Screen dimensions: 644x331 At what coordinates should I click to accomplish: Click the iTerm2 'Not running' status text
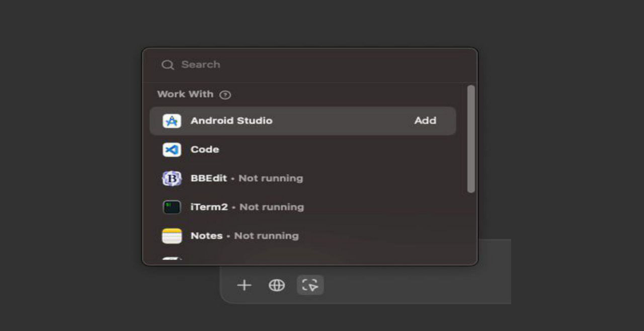click(271, 207)
